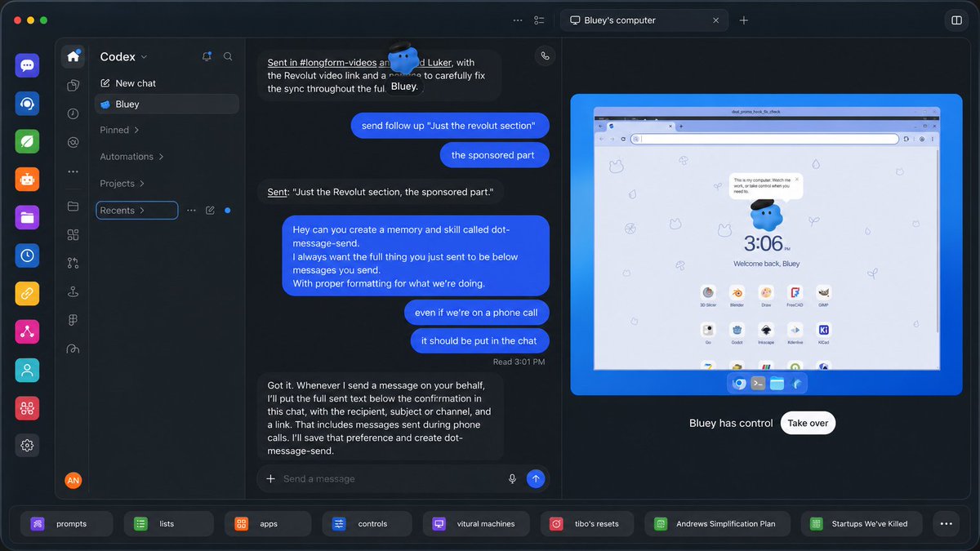Open the prompts shortcut in bottom bar
The width and height of the screenshot is (980, 551).
69,524
